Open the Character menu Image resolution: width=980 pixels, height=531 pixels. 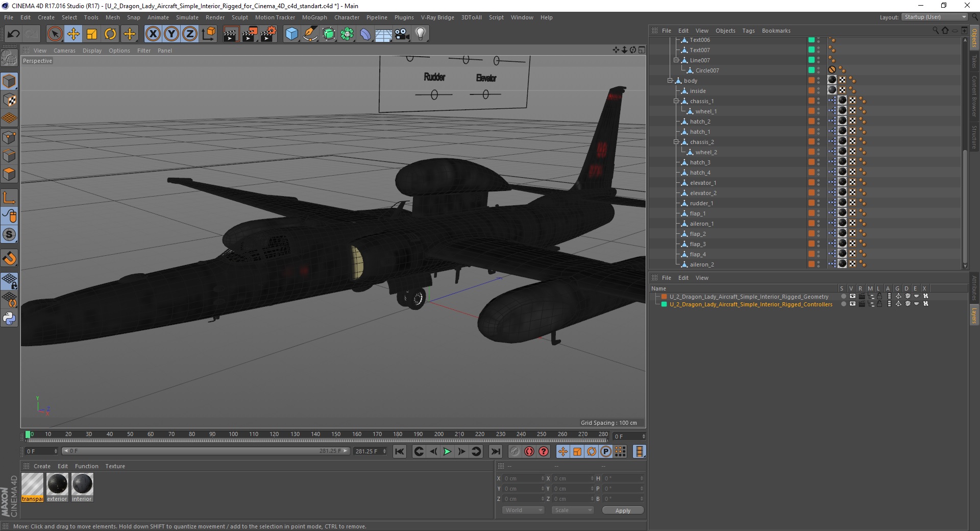(x=347, y=17)
